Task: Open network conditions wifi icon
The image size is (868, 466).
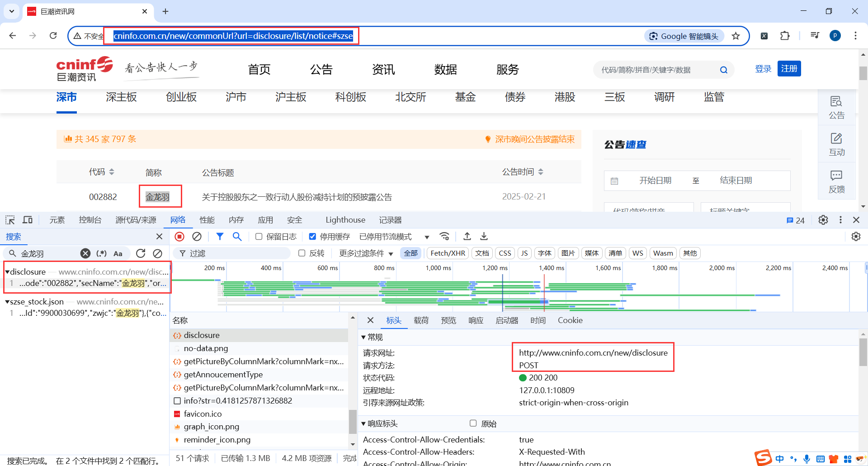Action: pos(444,237)
